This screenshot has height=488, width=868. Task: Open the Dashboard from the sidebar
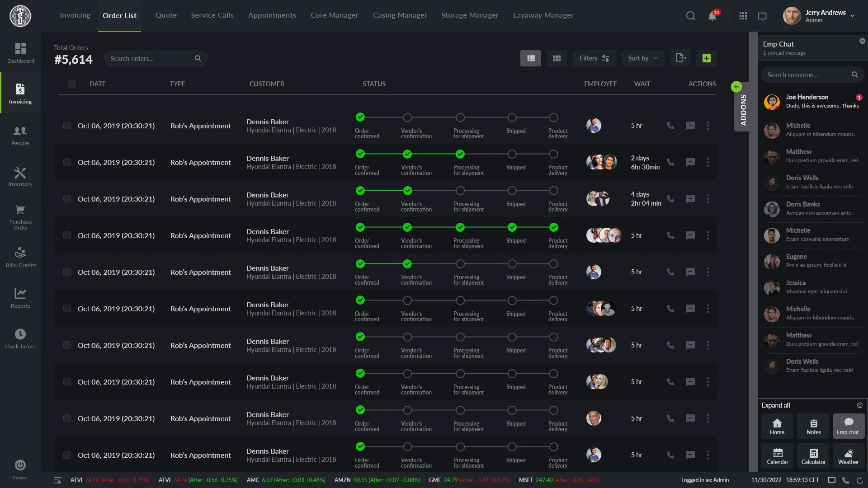[20, 53]
